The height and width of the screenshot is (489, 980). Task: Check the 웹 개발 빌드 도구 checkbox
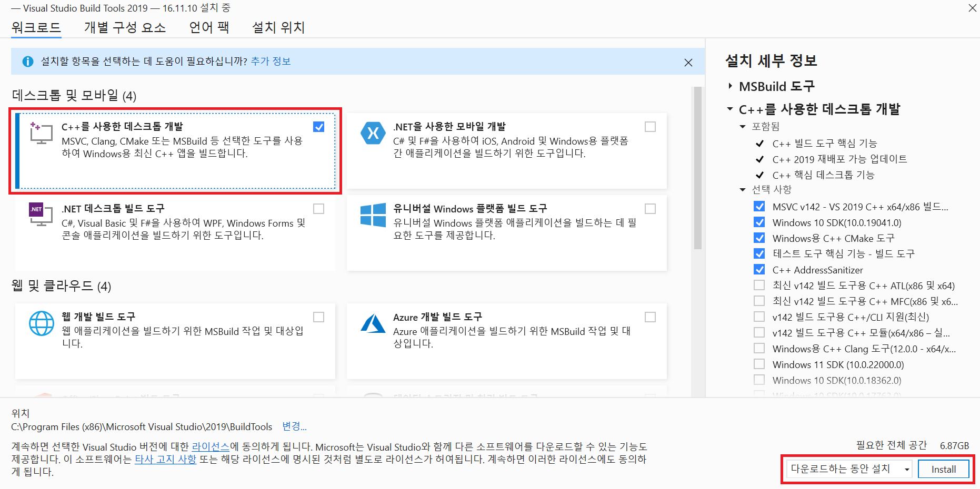[318, 317]
